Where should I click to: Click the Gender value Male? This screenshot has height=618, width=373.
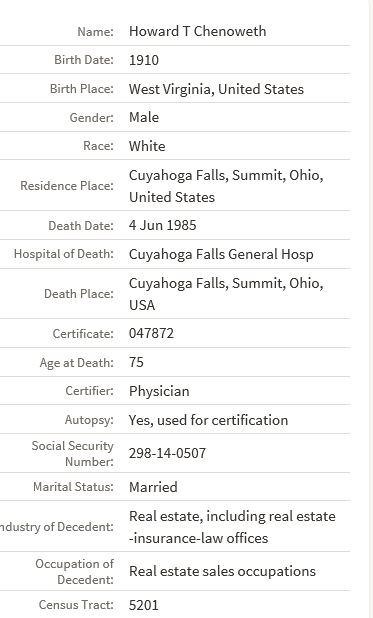coord(144,117)
